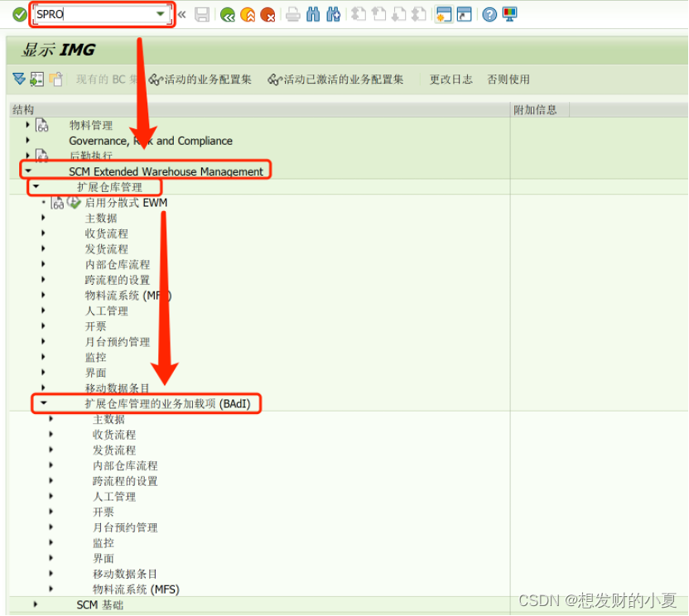This screenshot has width=689, height=616.
Task: Click the folder-paste icon in IMG toolbar
Action: (x=56, y=79)
